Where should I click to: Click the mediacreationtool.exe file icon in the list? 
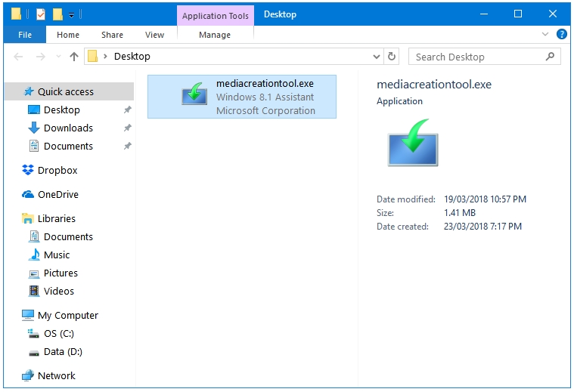tap(195, 94)
